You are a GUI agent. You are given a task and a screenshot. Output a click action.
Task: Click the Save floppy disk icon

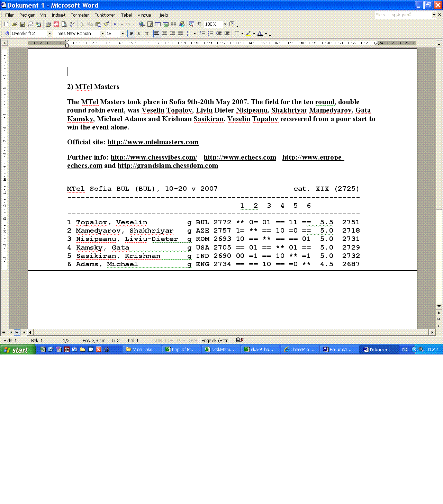(22, 24)
